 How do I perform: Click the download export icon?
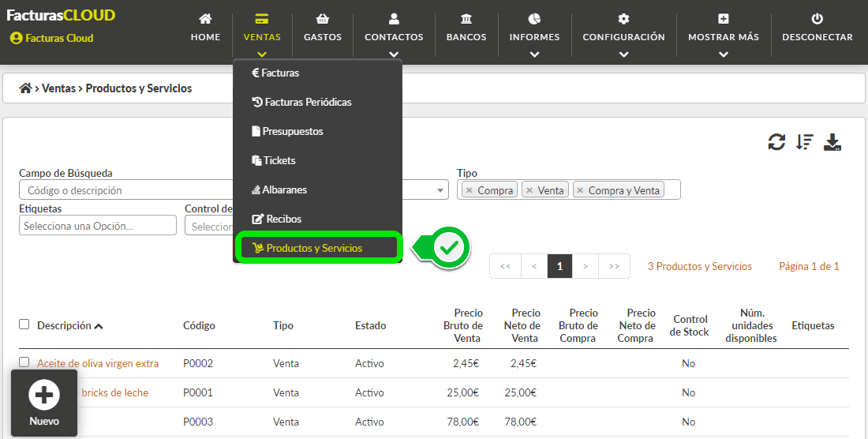coord(832,142)
